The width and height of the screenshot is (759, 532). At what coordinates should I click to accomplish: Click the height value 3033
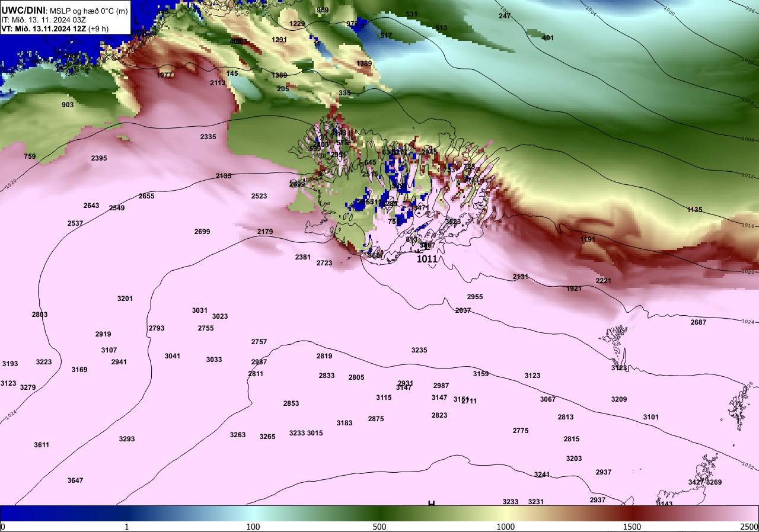(x=214, y=360)
